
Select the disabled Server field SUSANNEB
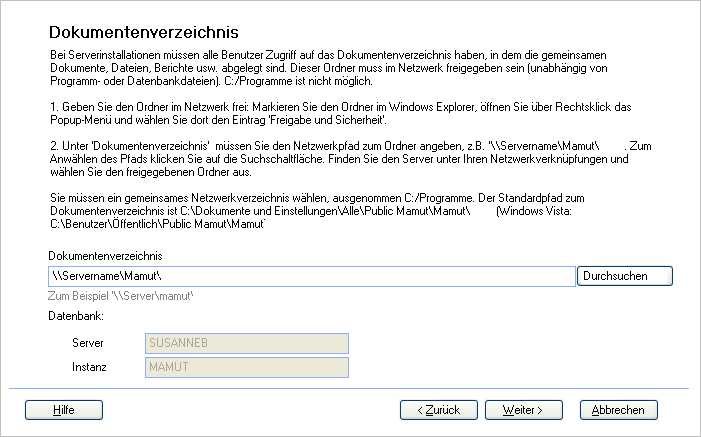[247, 343]
